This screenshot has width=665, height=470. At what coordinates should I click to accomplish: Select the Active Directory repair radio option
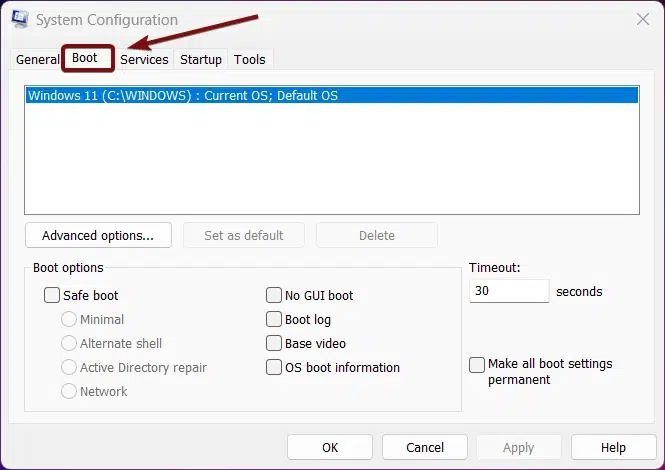pyautogui.click(x=69, y=367)
